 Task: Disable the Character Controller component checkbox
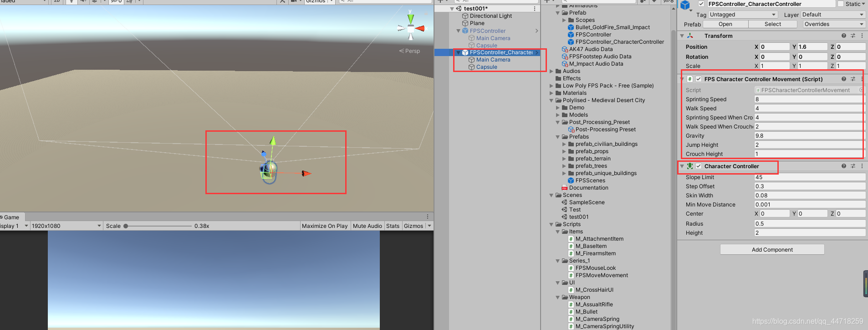tap(699, 166)
